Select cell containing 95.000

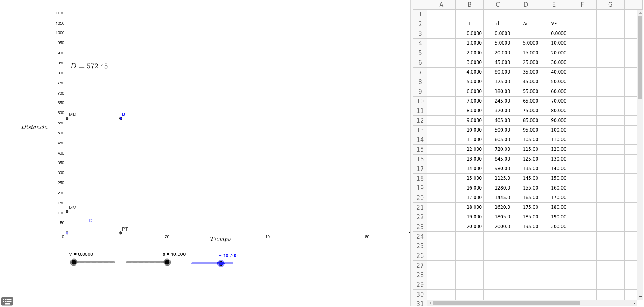click(x=526, y=130)
